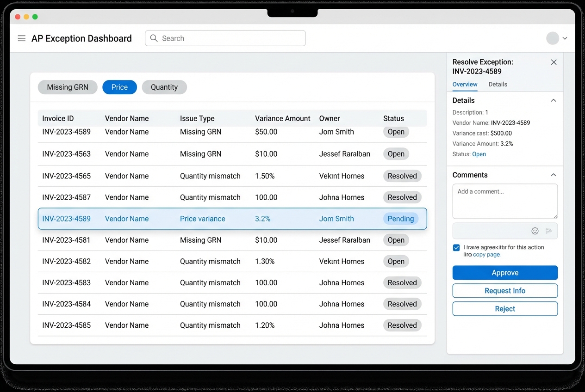
Task: Select the Overview tab
Action: point(465,84)
